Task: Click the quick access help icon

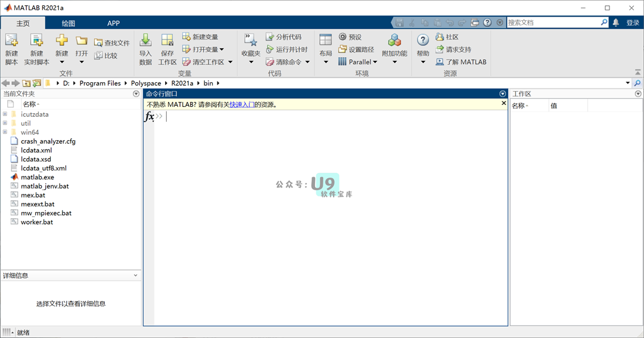Action: point(487,23)
